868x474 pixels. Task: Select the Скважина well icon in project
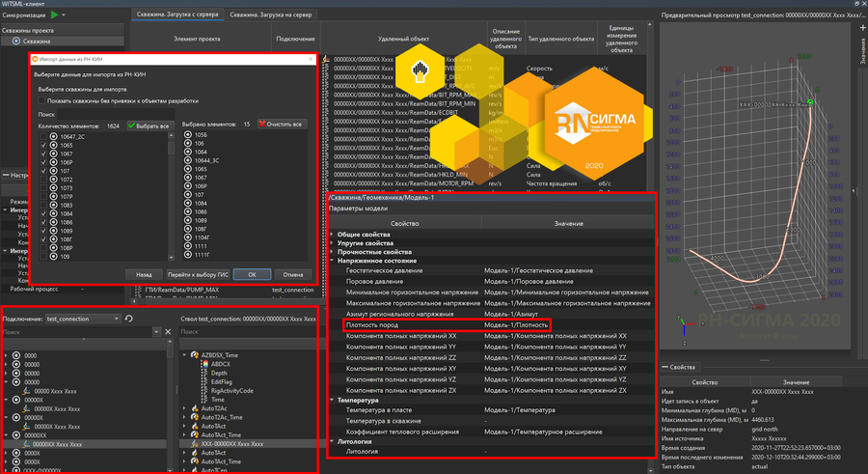pos(14,42)
